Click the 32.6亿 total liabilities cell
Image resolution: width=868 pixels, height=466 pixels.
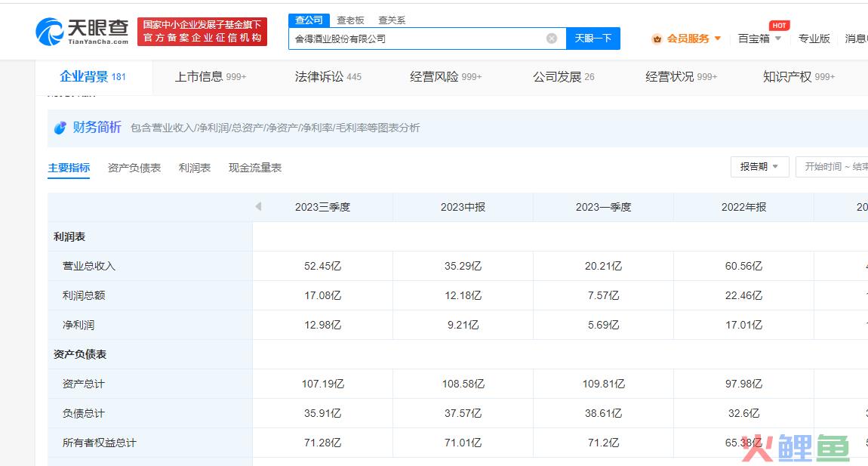tap(743, 413)
